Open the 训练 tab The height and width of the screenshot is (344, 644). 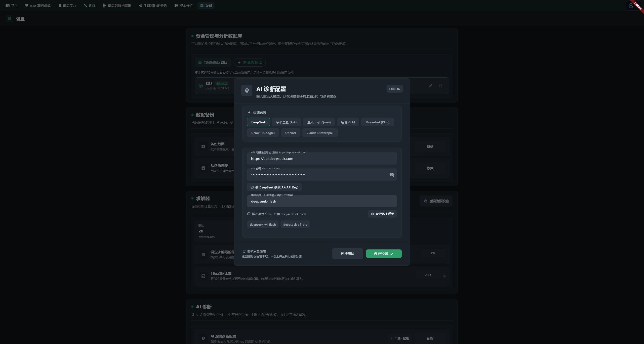pos(90,6)
